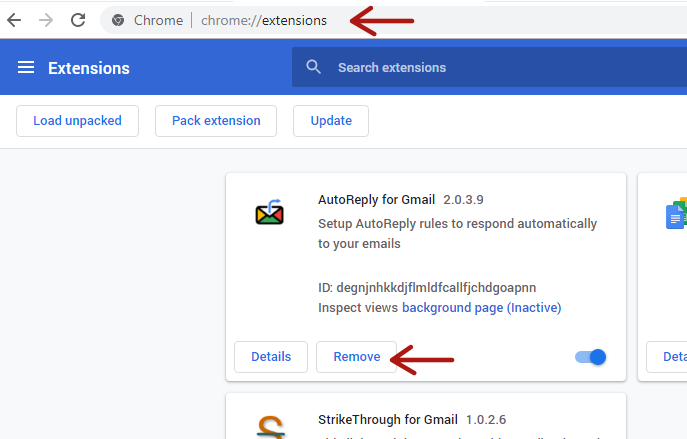Open the Extensions hamburger menu

pos(26,67)
